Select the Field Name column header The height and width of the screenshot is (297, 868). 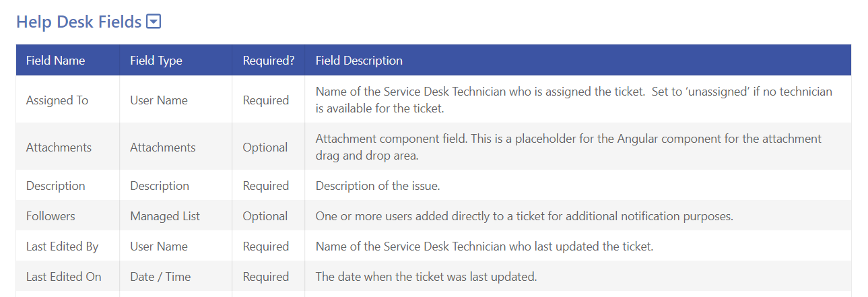(x=56, y=61)
